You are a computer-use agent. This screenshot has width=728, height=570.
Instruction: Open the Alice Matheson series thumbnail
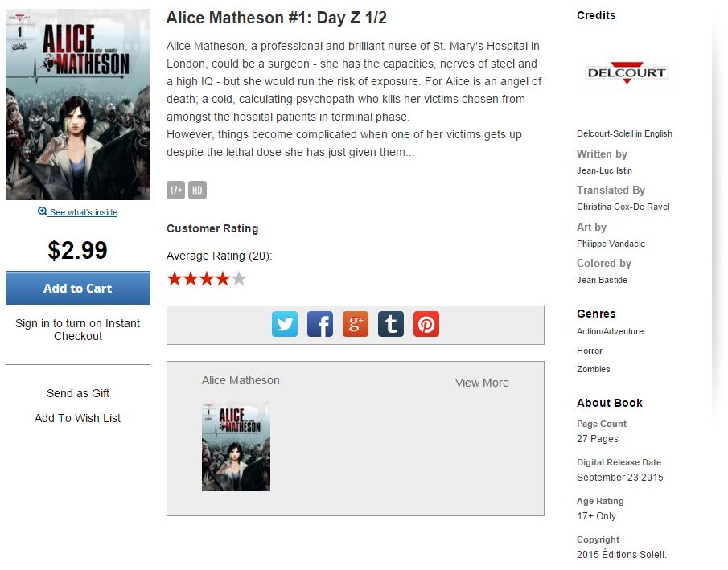(x=236, y=446)
